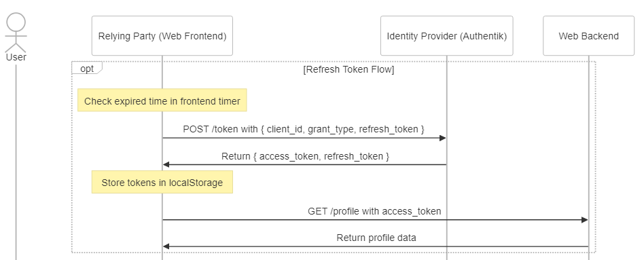Click the User actor stick figure icon
Screen dimensions: 644x260
(16, 33)
